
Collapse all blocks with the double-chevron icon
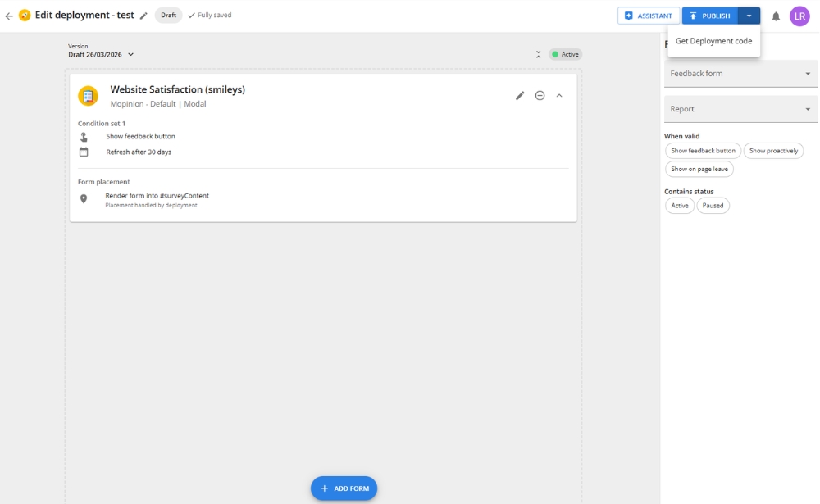(x=539, y=53)
